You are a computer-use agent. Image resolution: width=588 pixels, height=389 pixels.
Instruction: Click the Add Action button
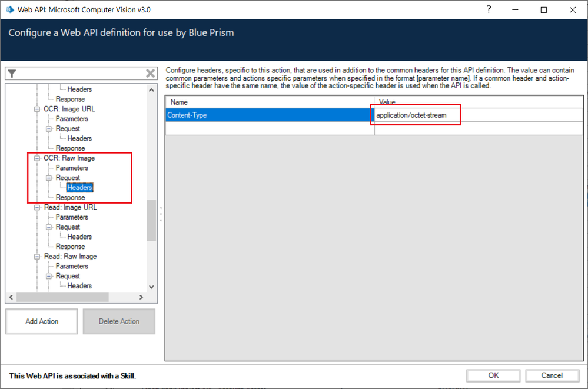[42, 321]
